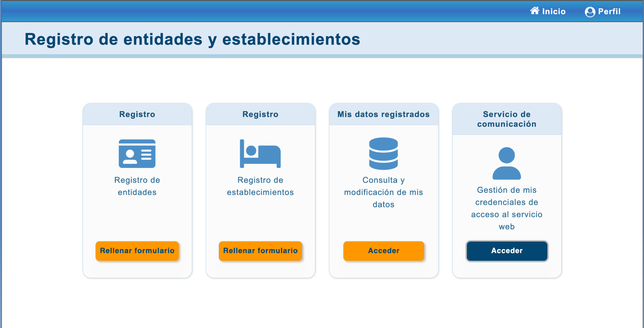Click the Registro header above entidades card
The image size is (644, 328).
(137, 114)
